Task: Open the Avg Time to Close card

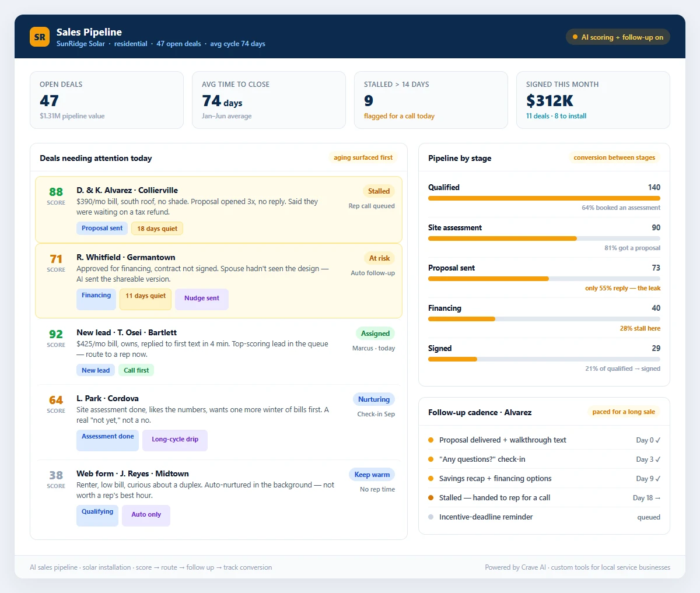Action: point(269,100)
